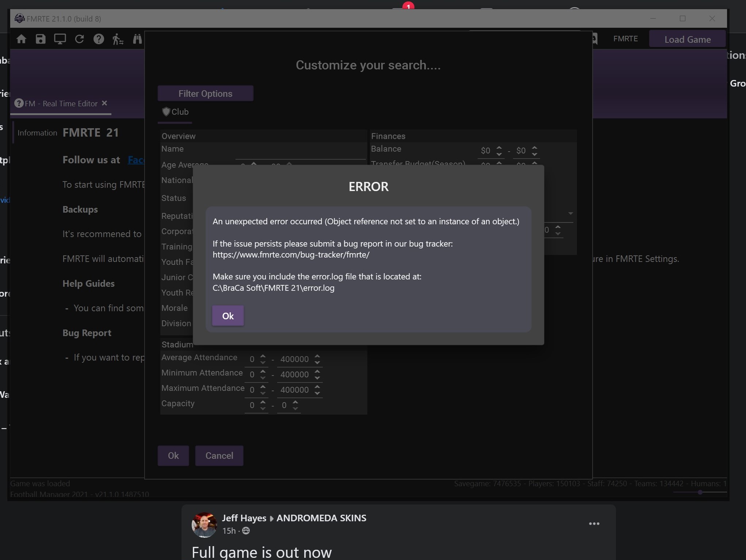Click the Filter Options button

205,94
